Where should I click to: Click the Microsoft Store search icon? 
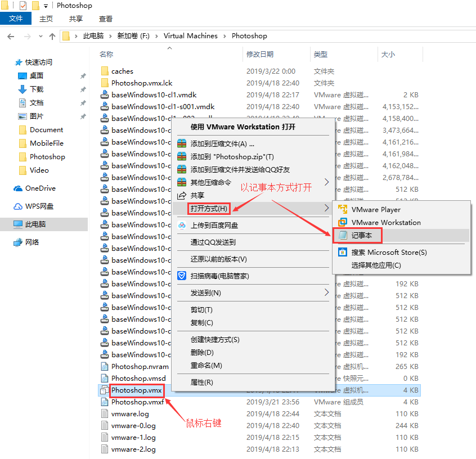tap(343, 252)
